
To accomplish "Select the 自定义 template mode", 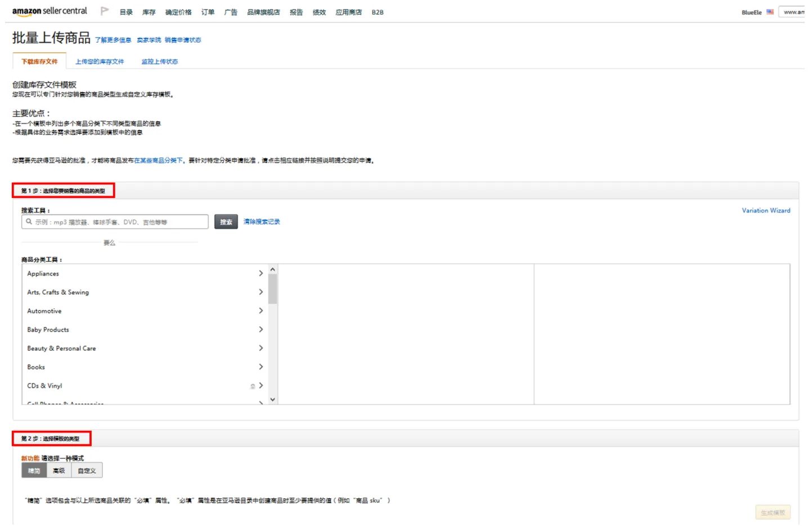I will [87, 471].
